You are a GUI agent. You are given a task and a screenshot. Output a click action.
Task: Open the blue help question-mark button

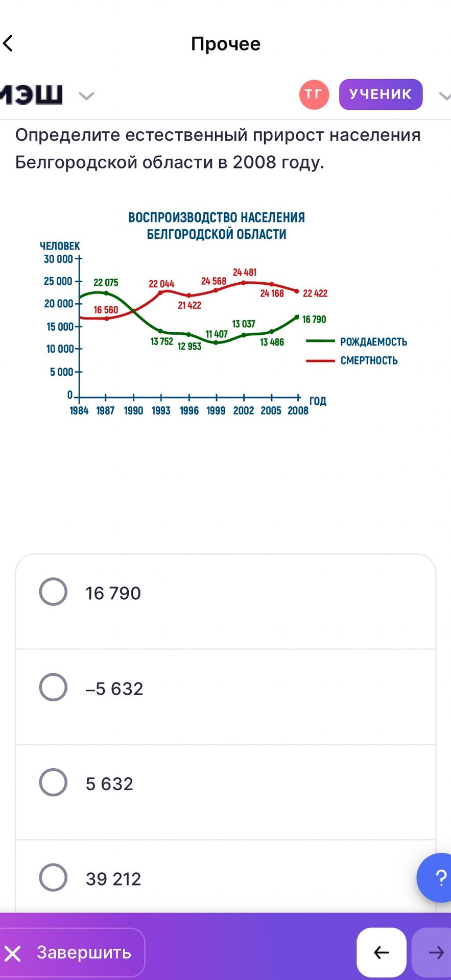435,877
